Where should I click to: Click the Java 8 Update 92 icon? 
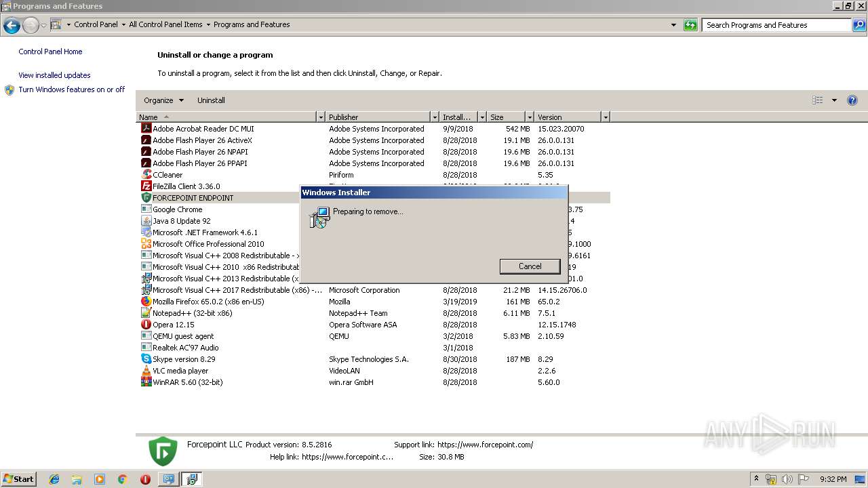tap(146, 220)
